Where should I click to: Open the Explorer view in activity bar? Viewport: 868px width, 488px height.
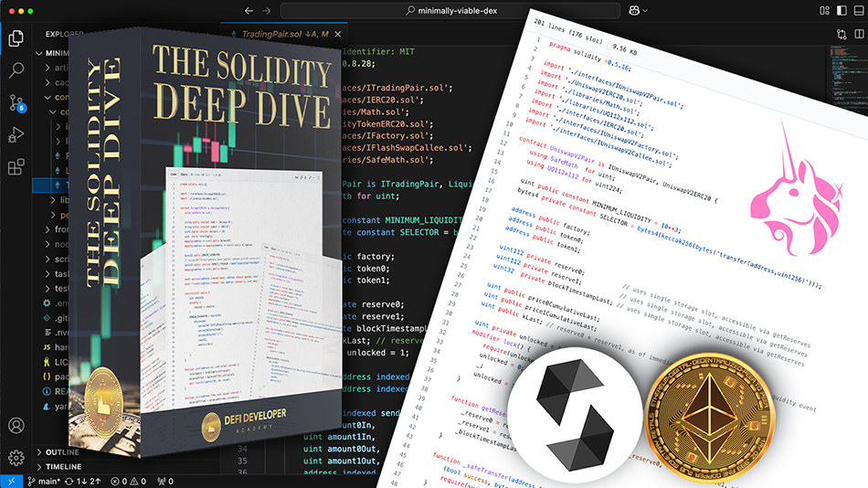[x=16, y=38]
